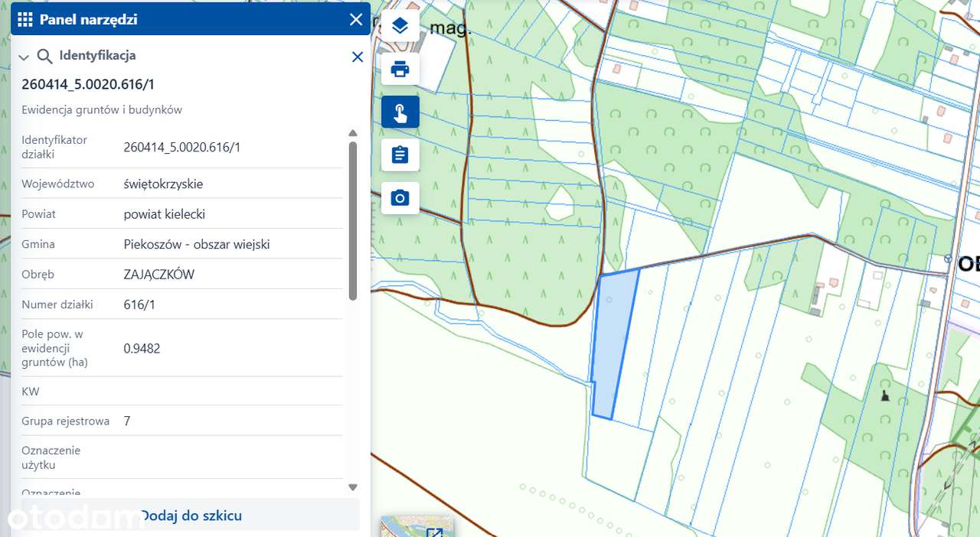Click the value powiat kielecki
This screenshot has width=980, height=537.
(165, 214)
